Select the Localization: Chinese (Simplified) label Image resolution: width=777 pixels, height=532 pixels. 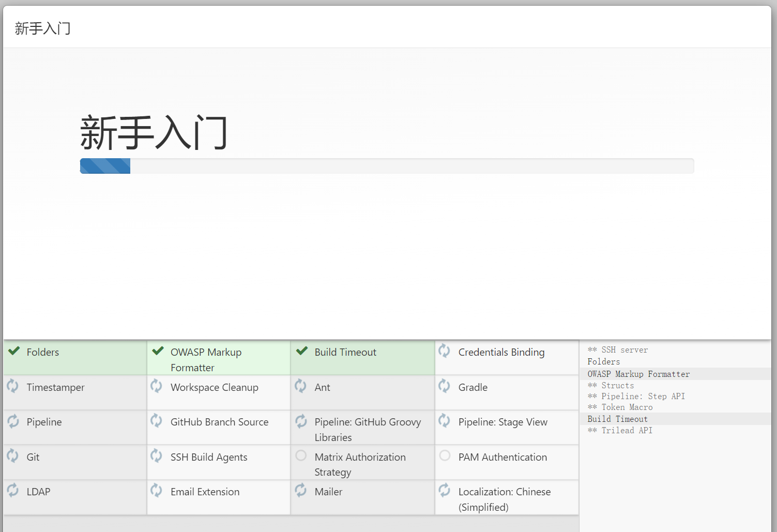[x=505, y=499]
